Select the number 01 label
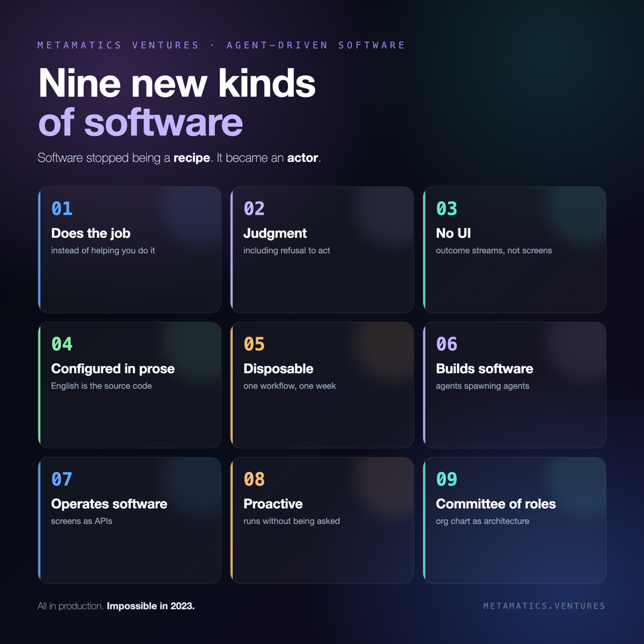The height and width of the screenshot is (644, 644). 62,209
